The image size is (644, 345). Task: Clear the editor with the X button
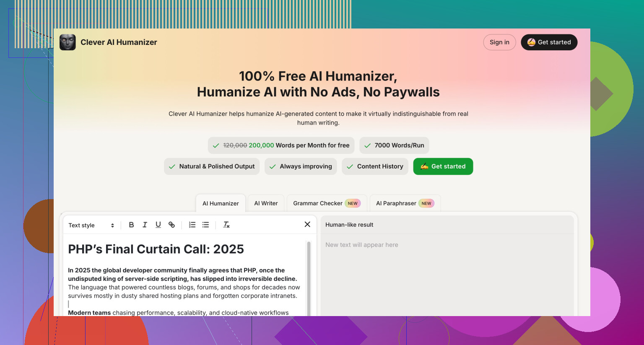307,225
